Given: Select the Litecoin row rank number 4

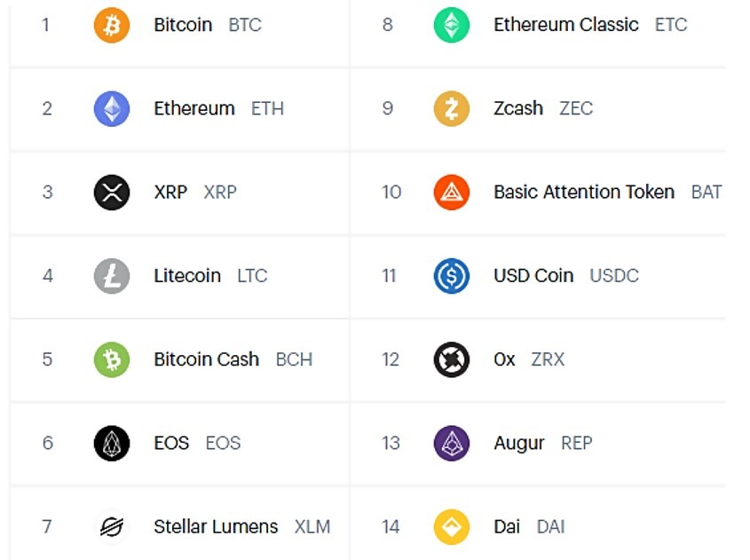Looking at the screenshot, I should [47, 276].
